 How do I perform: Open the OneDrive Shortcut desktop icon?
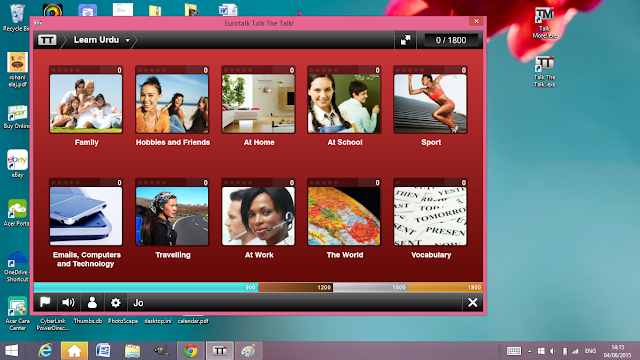17,266
